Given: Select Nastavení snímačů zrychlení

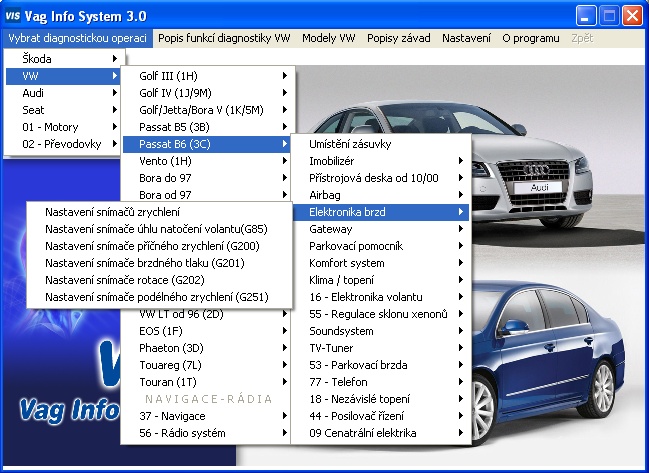Looking at the screenshot, I should [159, 211].
